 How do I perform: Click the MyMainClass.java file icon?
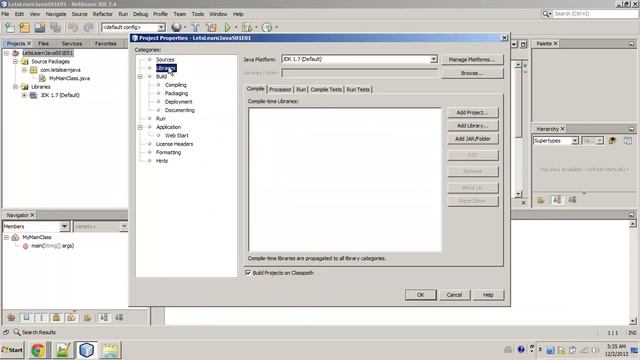click(42, 78)
